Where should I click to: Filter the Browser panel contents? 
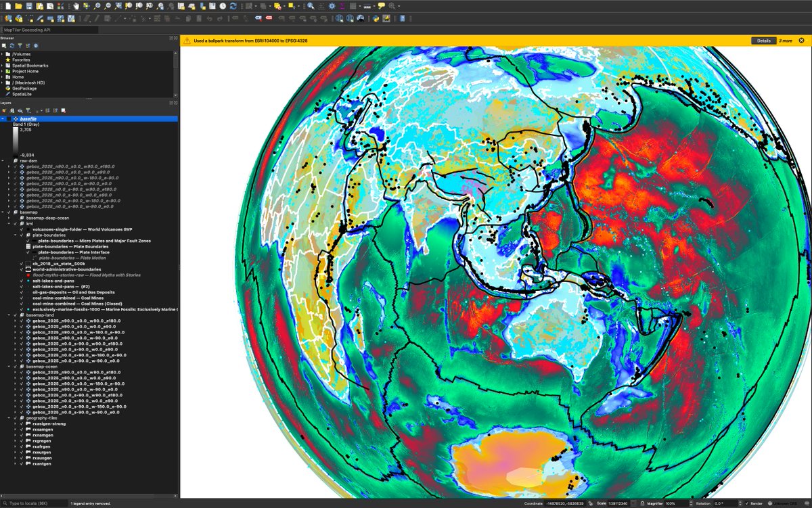20,45
